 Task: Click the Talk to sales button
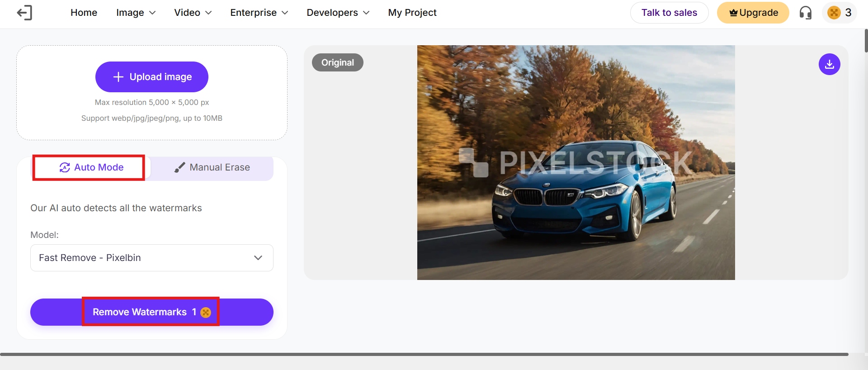pos(669,13)
